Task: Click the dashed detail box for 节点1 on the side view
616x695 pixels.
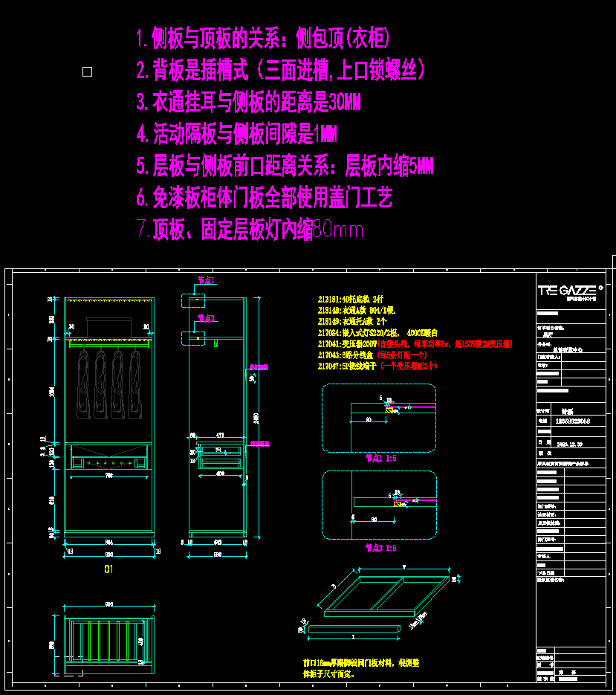Action: (193, 300)
